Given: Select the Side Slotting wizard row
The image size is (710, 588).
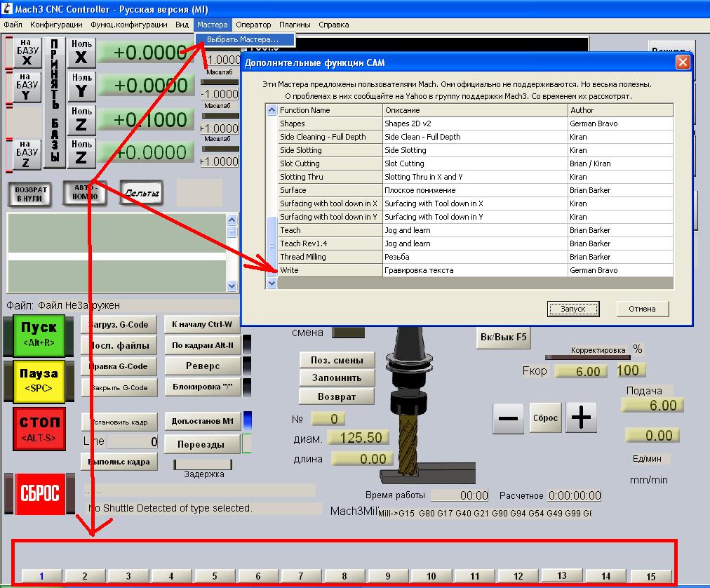Looking at the screenshot, I should (475, 150).
